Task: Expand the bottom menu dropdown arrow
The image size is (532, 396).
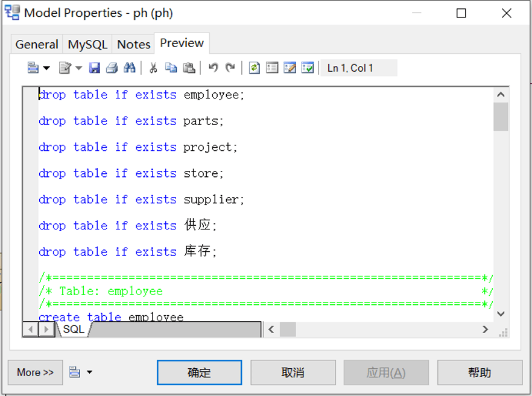Action: (89, 372)
